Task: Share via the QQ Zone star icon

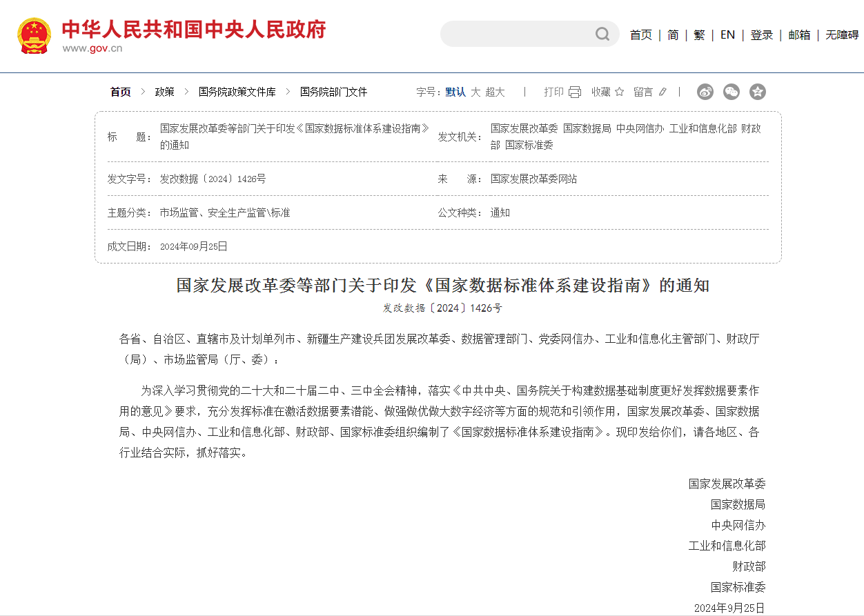Action: click(757, 92)
